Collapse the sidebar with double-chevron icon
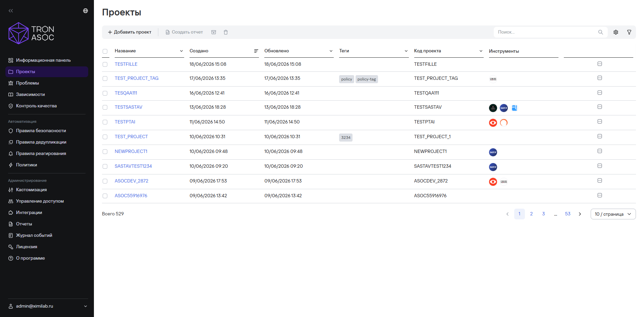This screenshot has width=644, height=317. 11,11
